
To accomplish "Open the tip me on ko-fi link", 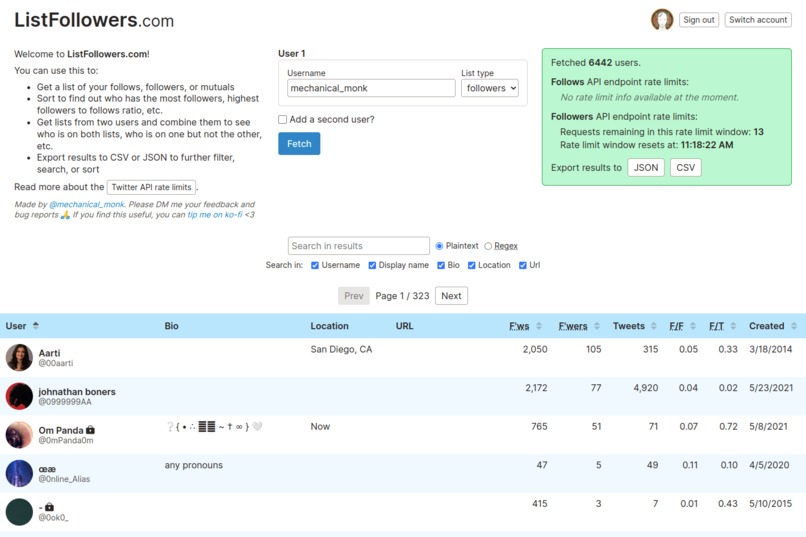I will click(x=215, y=214).
